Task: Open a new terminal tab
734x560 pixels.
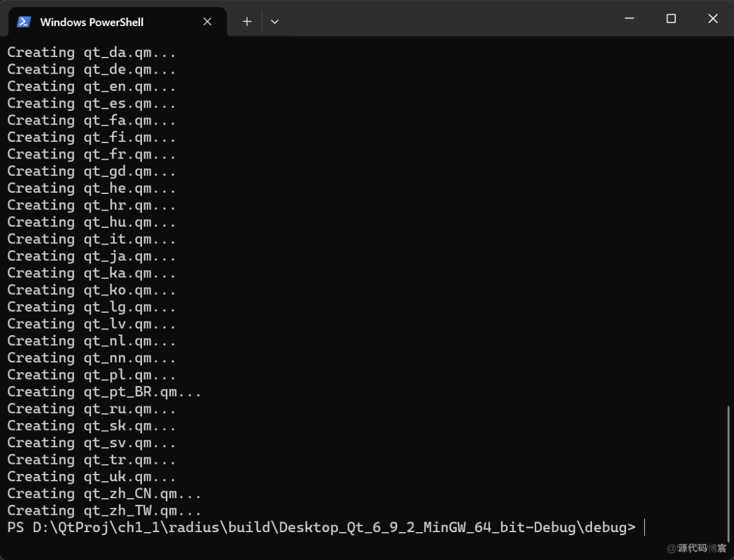Action: click(246, 21)
